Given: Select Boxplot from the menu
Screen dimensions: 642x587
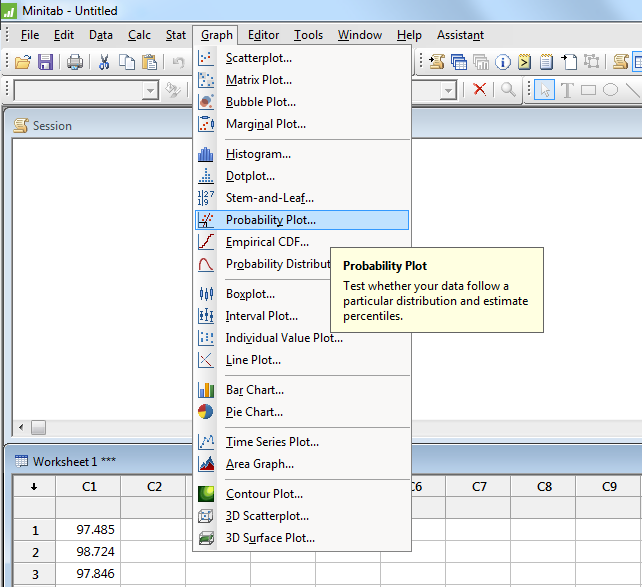Looking at the screenshot, I should pyautogui.click(x=250, y=294).
